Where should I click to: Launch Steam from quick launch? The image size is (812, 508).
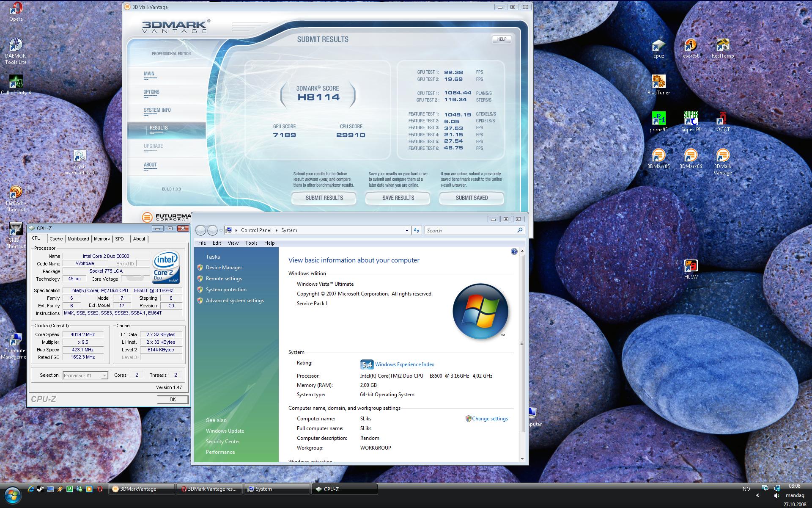40,489
